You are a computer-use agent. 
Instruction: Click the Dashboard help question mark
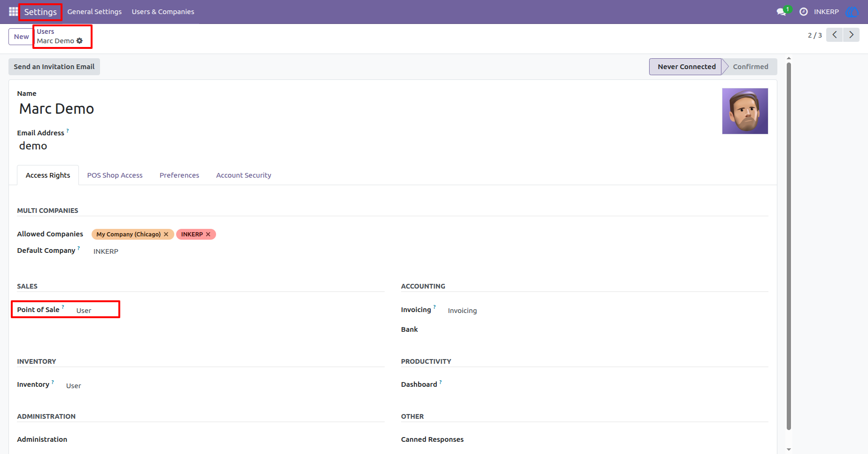(x=441, y=382)
